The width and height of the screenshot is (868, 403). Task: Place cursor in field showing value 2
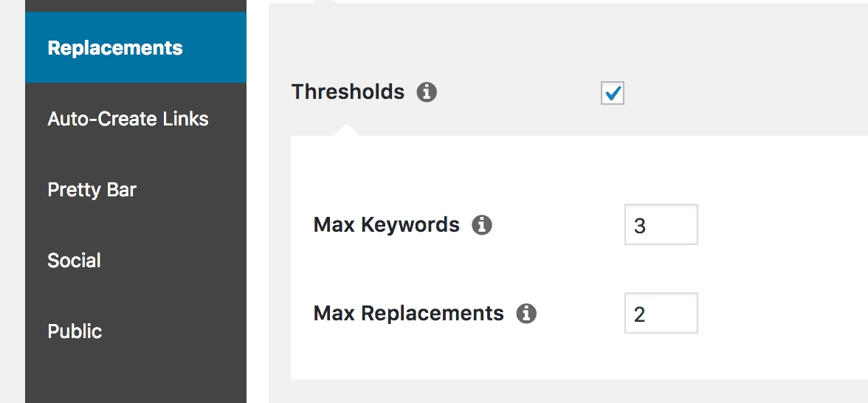click(x=661, y=313)
